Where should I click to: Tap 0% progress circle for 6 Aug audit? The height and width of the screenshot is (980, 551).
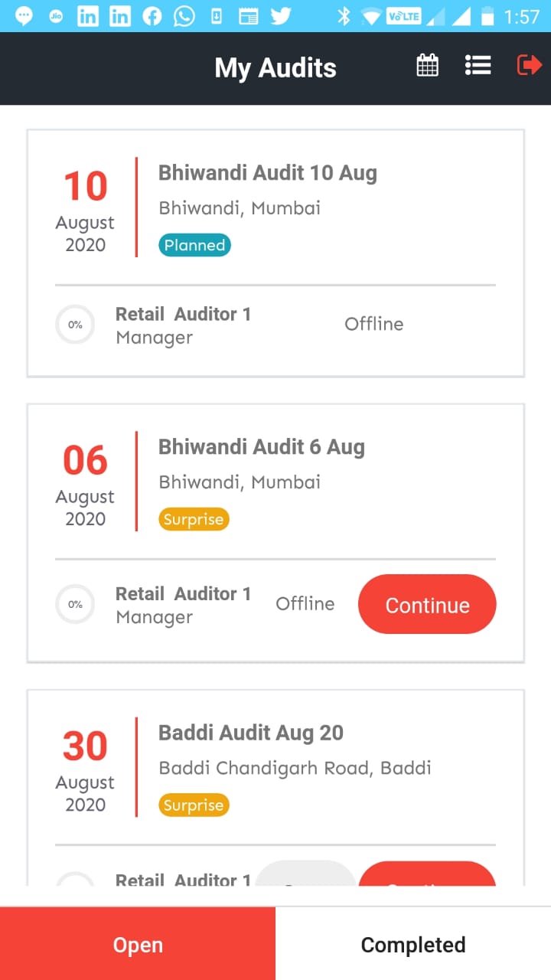click(x=75, y=604)
